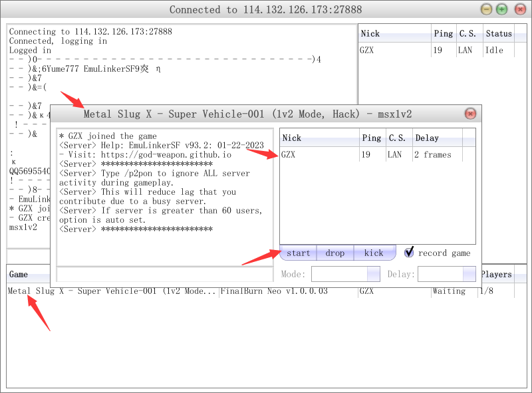Image resolution: width=532 pixels, height=393 pixels.
Task: Start the Metal Slug X game
Action: (298, 253)
